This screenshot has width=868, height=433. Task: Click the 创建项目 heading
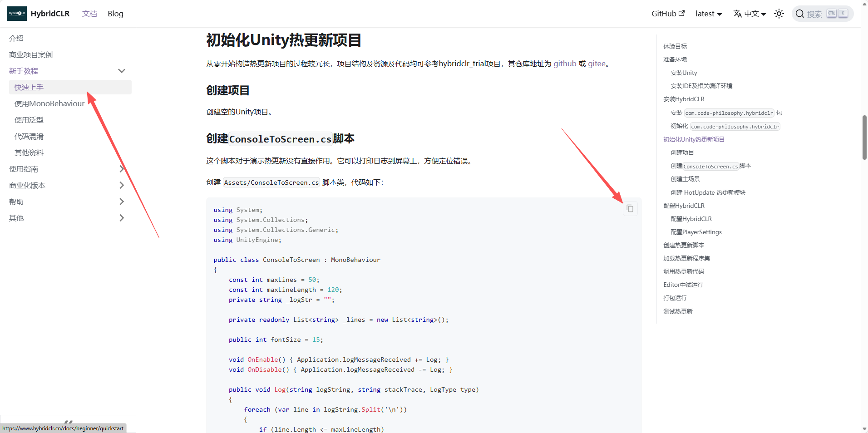coord(228,90)
